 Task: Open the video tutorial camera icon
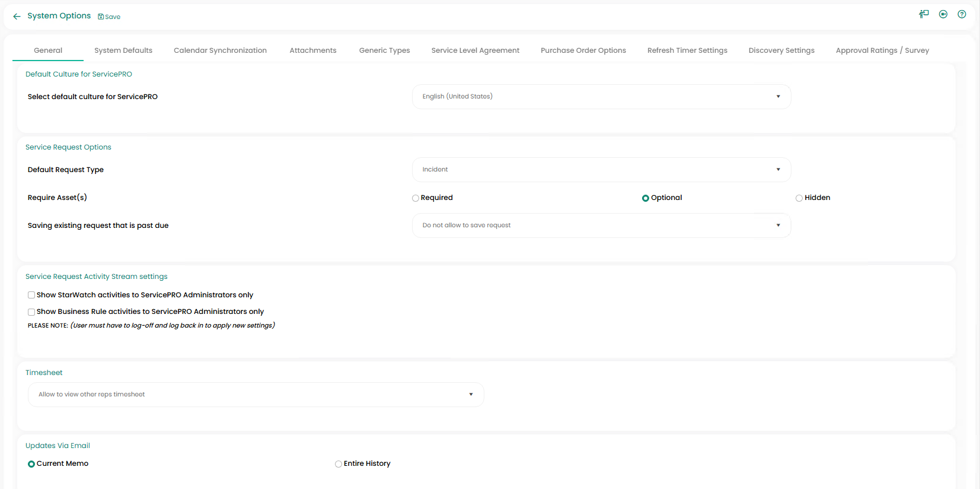(943, 14)
